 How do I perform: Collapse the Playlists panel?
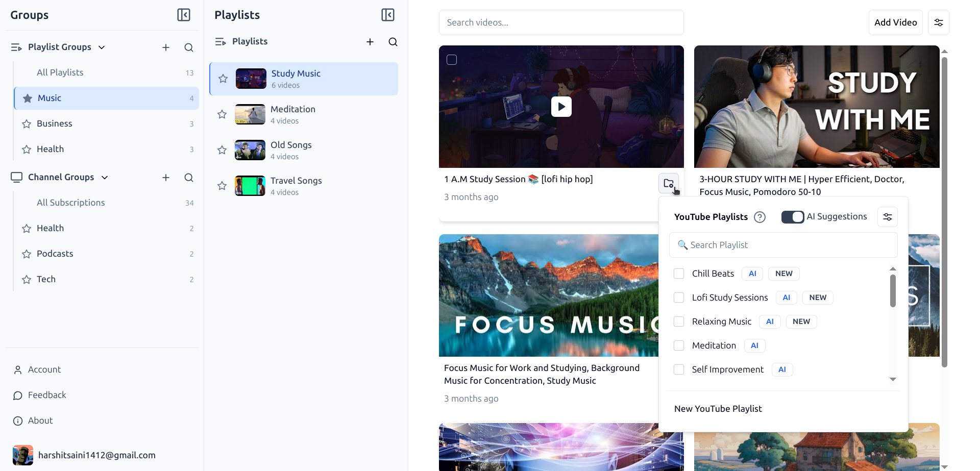pyautogui.click(x=388, y=15)
